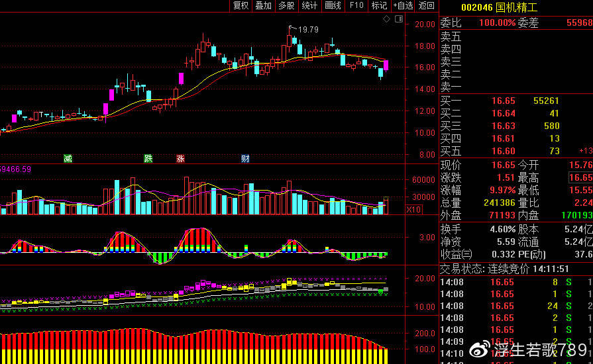
Task: Click the 总量 value 241386
Action: pyautogui.click(x=500, y=203)
